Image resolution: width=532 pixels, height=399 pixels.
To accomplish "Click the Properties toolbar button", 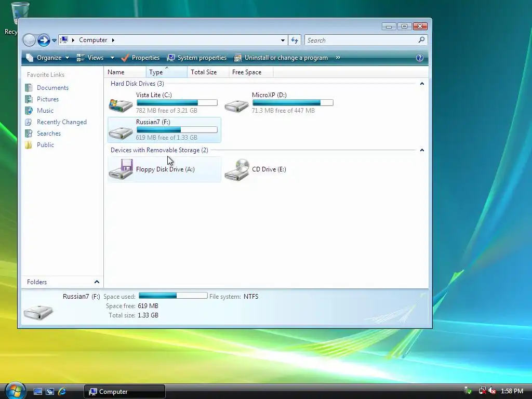I will 140,58.
